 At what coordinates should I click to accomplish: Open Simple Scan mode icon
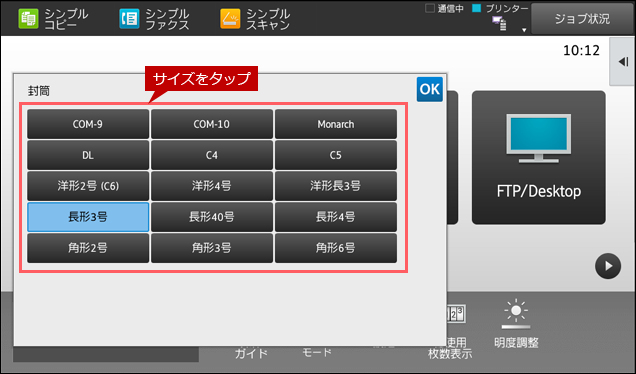tap(230, 19)
